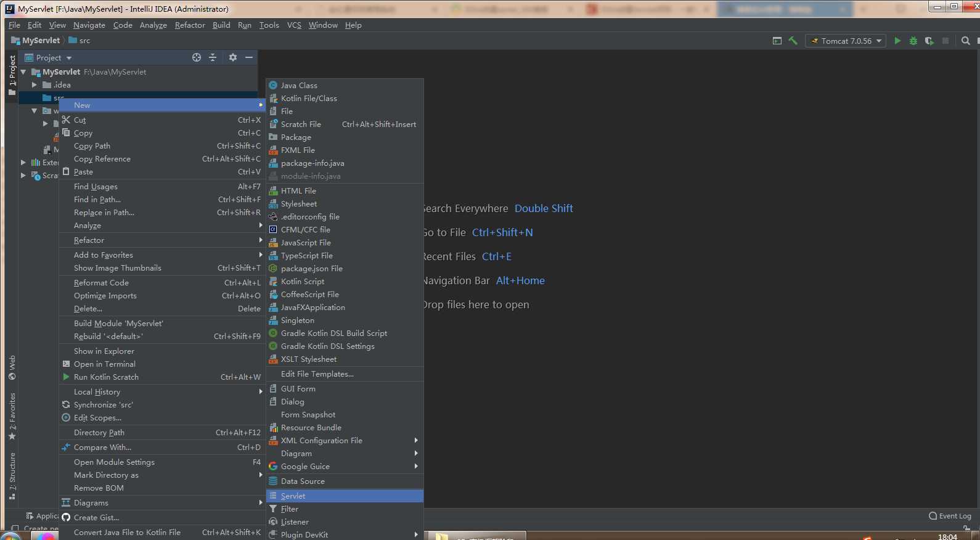Click Collapse All icon in Project panel
980x540 pixels.
[213, 57]
